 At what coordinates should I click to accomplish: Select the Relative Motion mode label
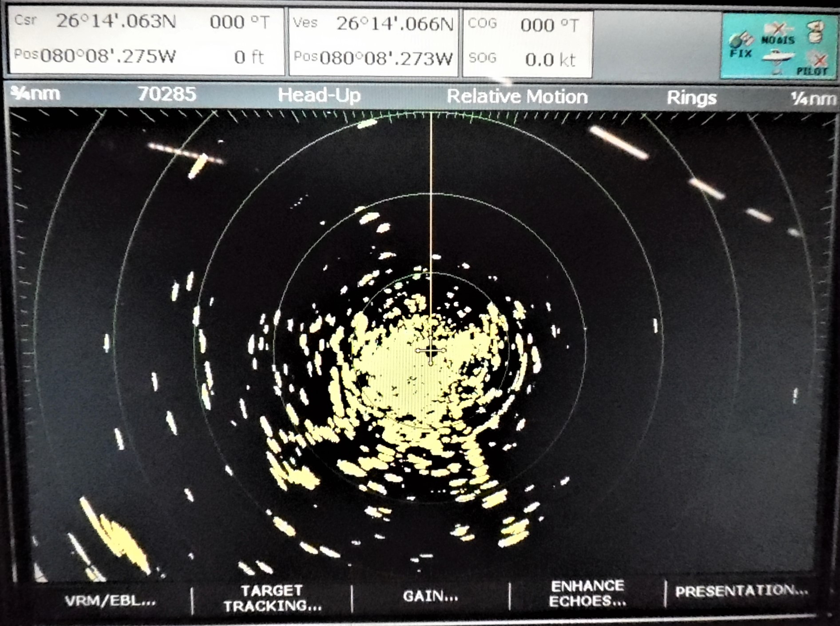(517, 96)
